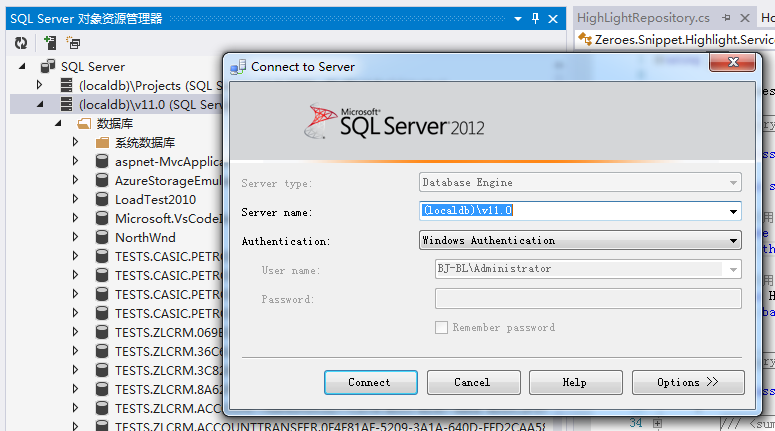Click the pin icon on SQL Server panel
The height and width of the screenshot is (431, 775).
535,19
